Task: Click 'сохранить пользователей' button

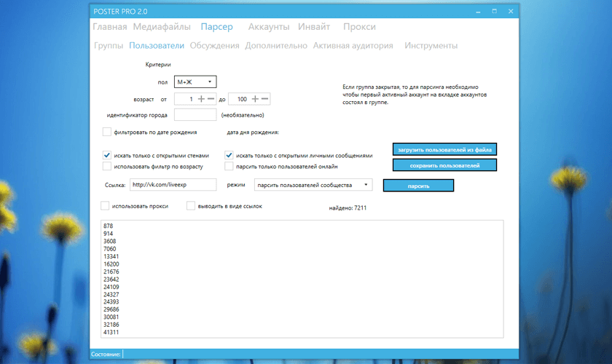Action: click(x=444, y=165)
